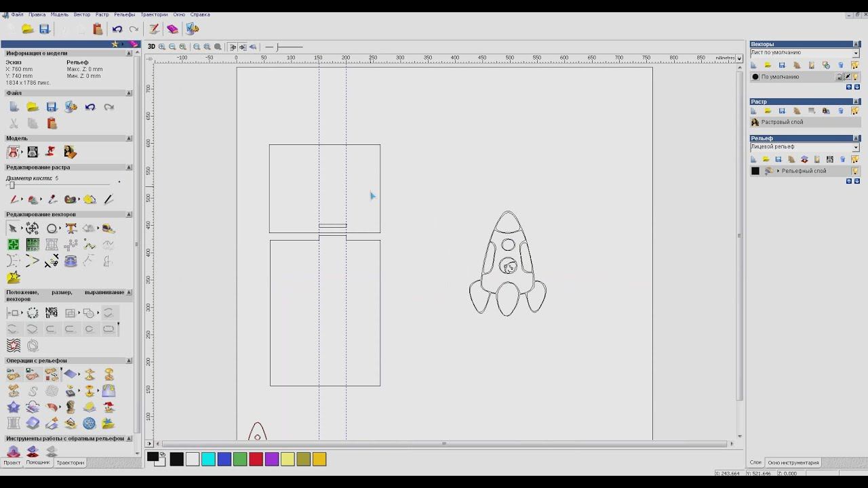Toggle all raster layers visibility in Растр toolbar

click(x=855, y=110)
